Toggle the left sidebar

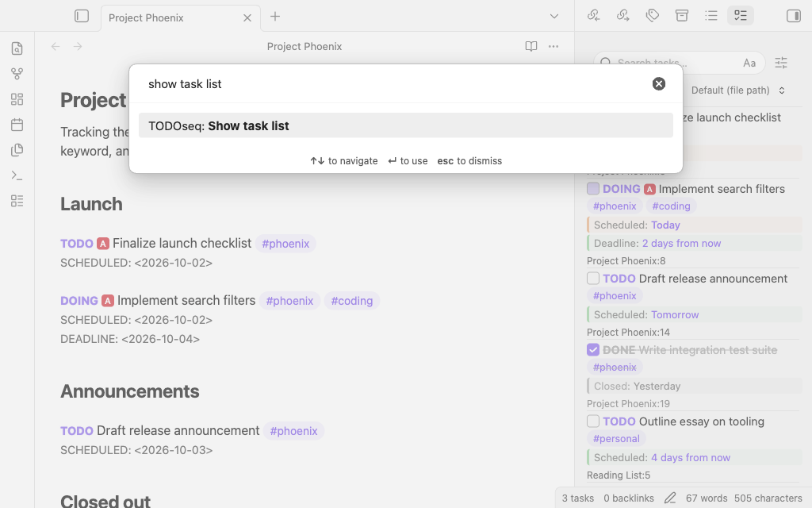tap(82, 16)
